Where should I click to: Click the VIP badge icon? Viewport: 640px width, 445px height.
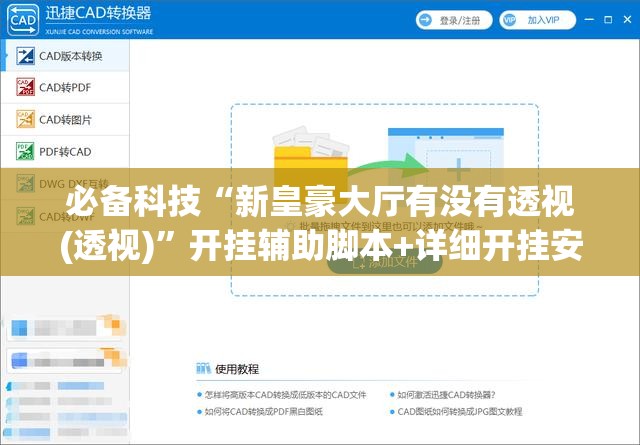click(509, 20)
